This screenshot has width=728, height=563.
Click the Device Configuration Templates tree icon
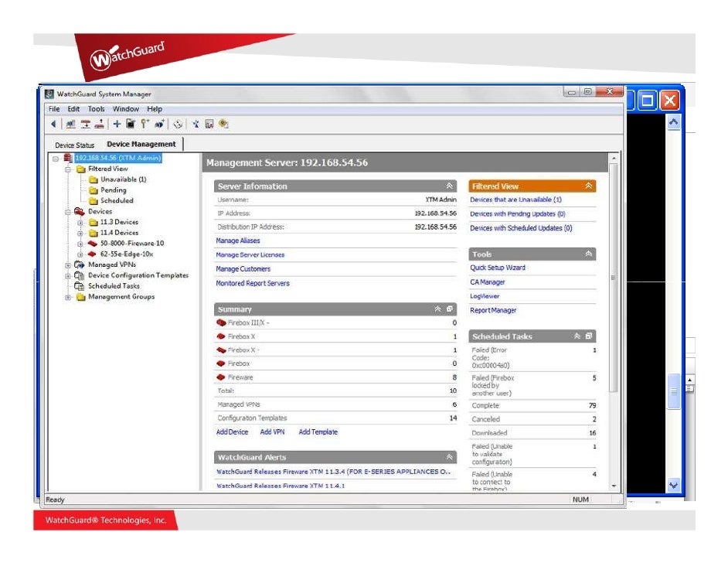coord(80,275)
